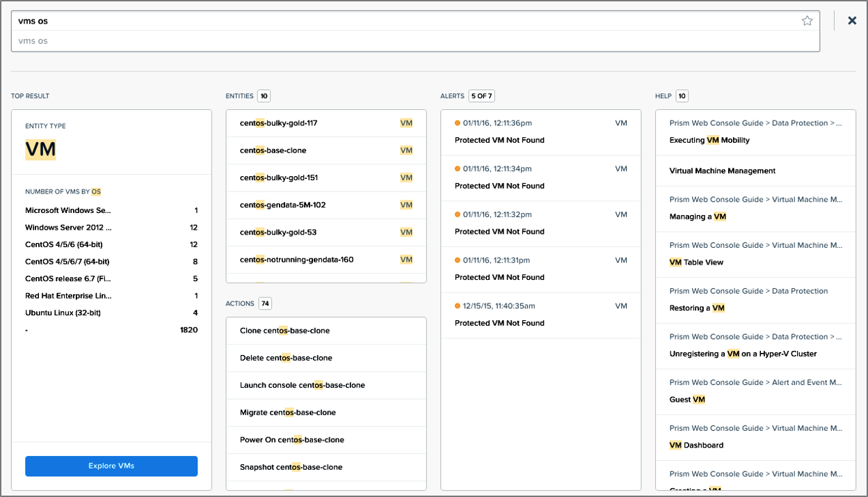This screenshot has height=497, width=868.
Task: Click the VM label on the 12/15/15 alert
Action: click(622, 306)
